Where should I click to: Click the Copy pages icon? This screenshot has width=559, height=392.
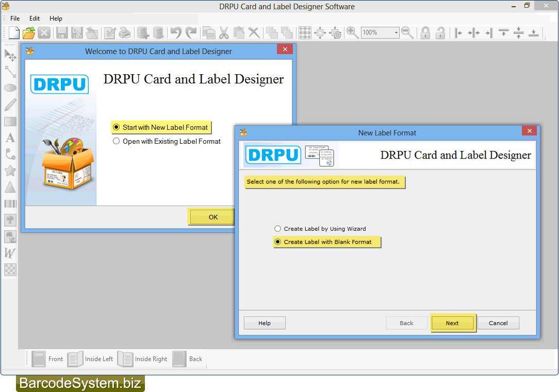click(208, 33)
